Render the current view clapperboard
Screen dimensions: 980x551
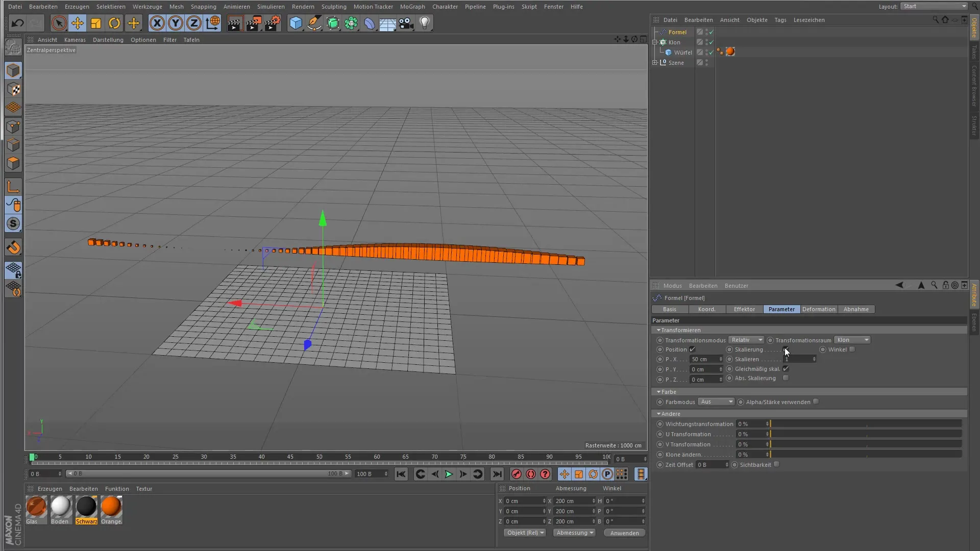(235, 23)
